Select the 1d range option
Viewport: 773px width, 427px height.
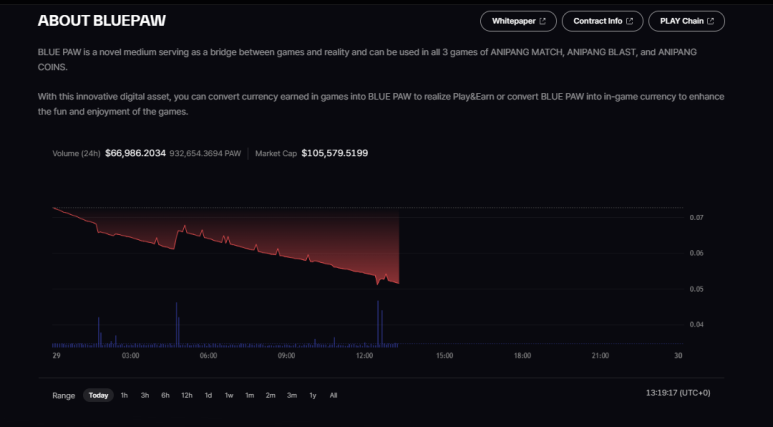coord(209,395)
